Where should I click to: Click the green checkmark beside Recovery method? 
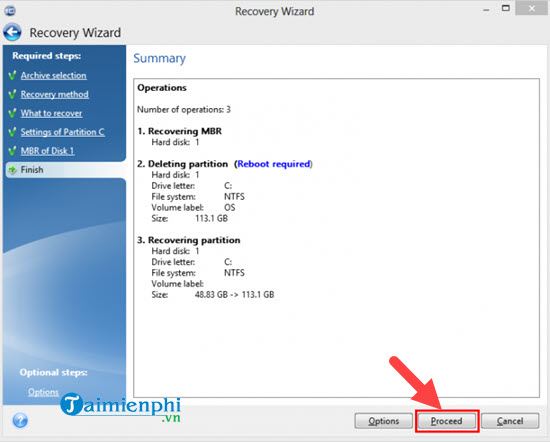click(x=12, y=94)
